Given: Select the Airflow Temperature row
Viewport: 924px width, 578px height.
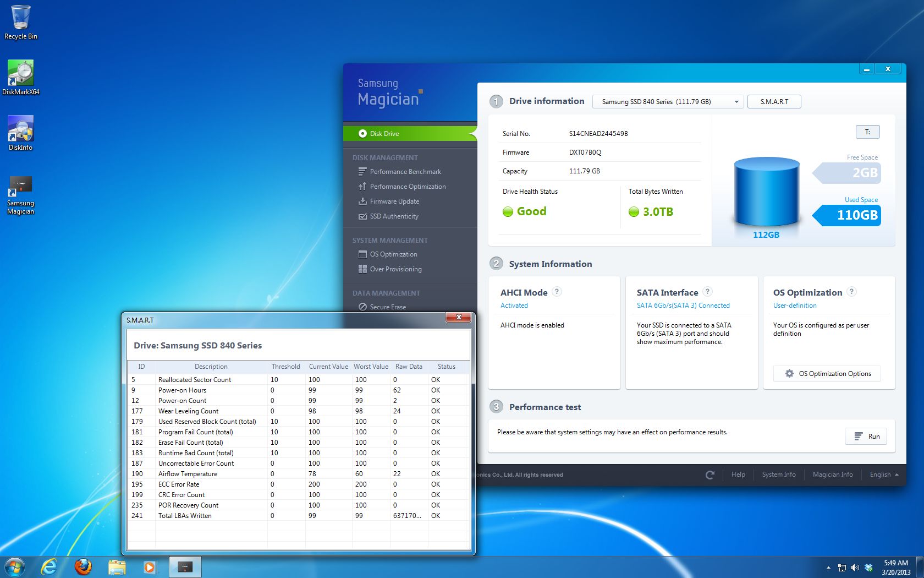Looking at the screenshot, I should [x=298, y=474].
